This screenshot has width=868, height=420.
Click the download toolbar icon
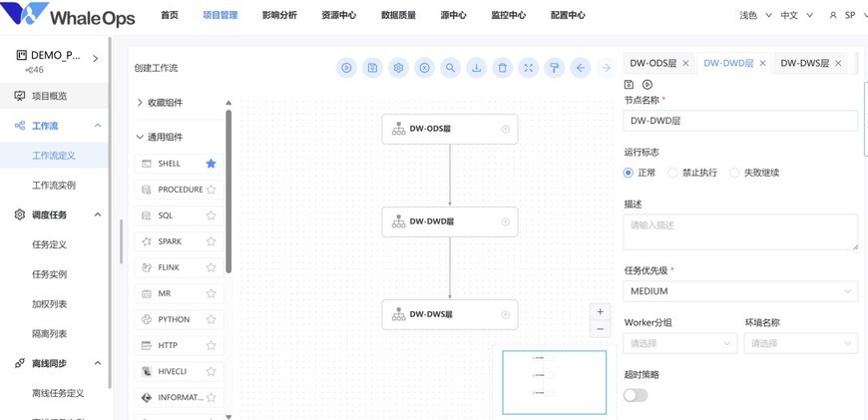click(476, 68)
